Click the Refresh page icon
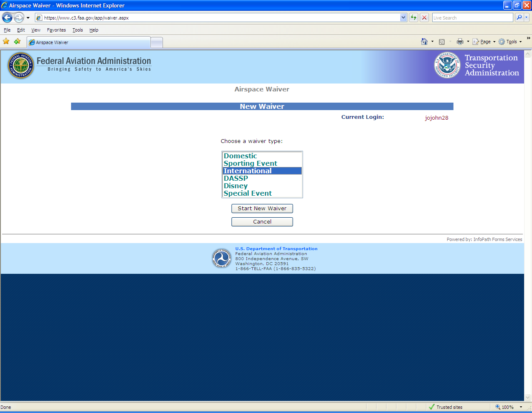532x413 pixels. pyautogui.click(x=414, y=18)
